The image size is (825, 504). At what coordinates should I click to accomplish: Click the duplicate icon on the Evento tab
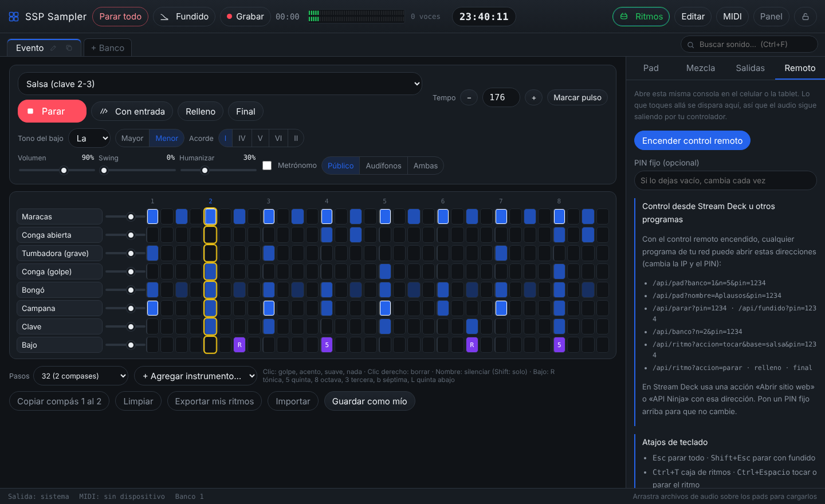coord(69,48)
